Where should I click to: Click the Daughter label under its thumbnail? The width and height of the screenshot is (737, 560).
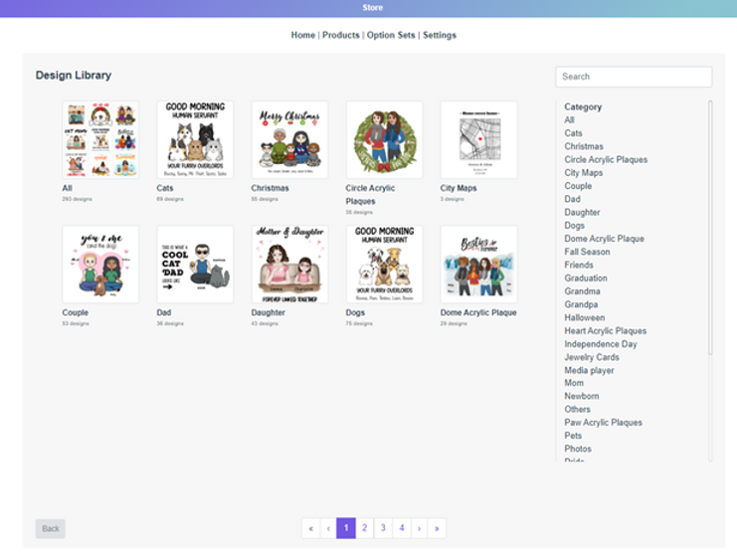(x=268, y=312)
